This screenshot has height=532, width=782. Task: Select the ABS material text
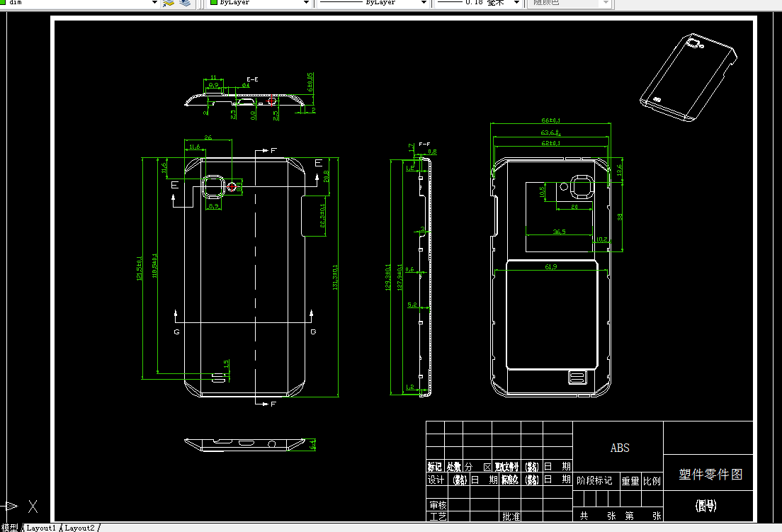click(x=620, y=448)
